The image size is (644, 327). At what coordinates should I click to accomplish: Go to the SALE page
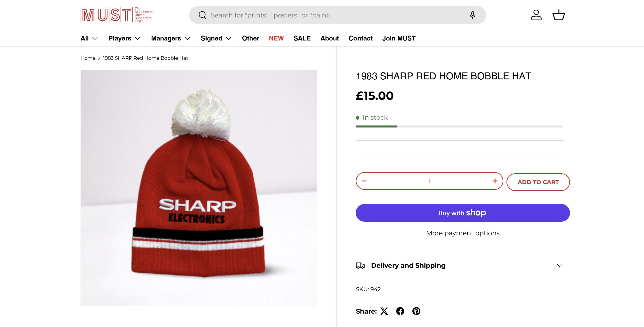click(x=302, y=38)
